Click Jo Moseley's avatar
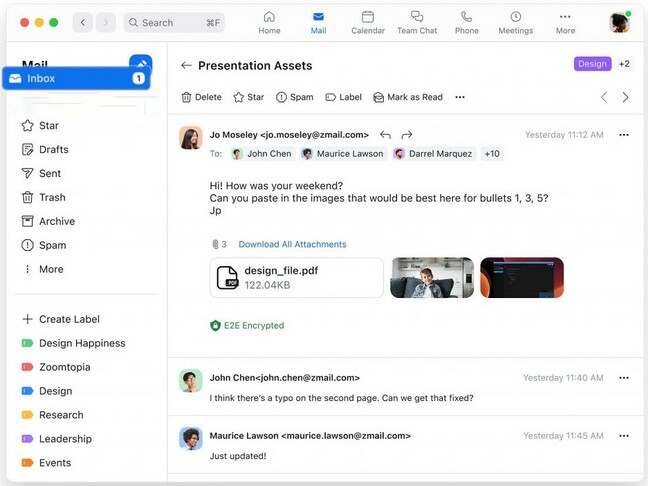Viewport: 648px width, 486px height. click(191, 138)
